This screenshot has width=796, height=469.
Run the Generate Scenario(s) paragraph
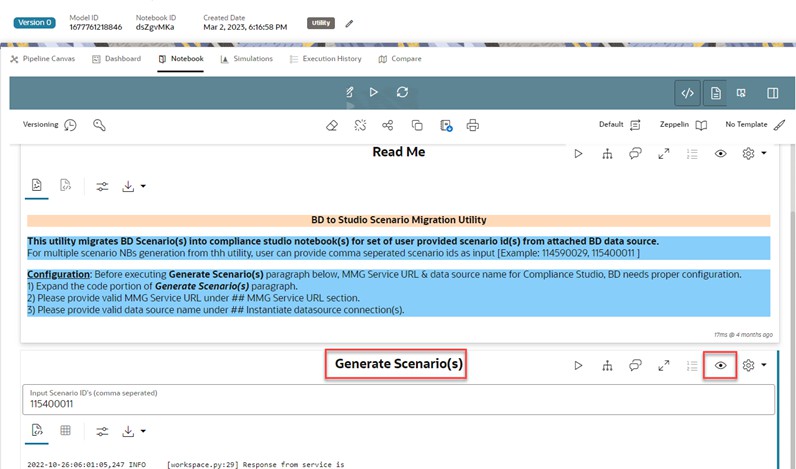tap(578, 365)
